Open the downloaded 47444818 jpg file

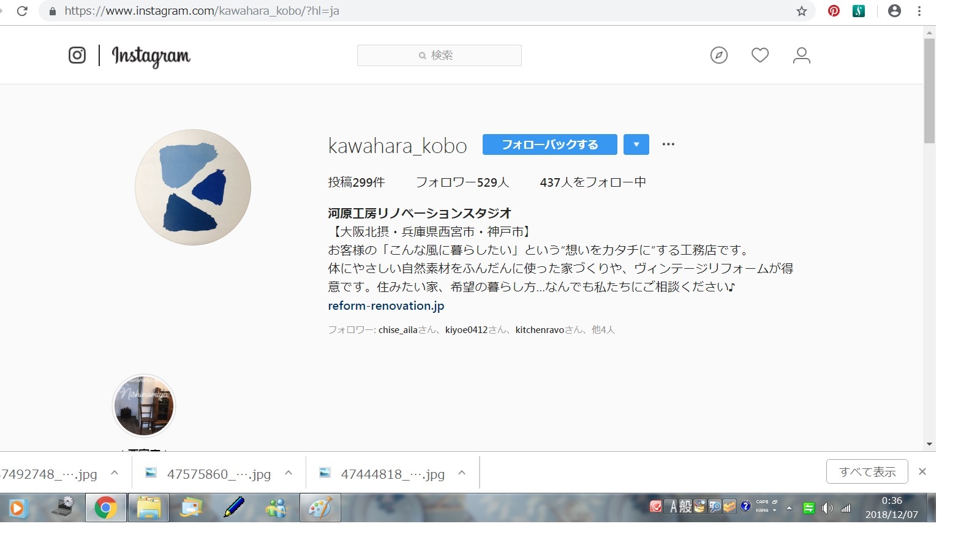click(382, 474)
